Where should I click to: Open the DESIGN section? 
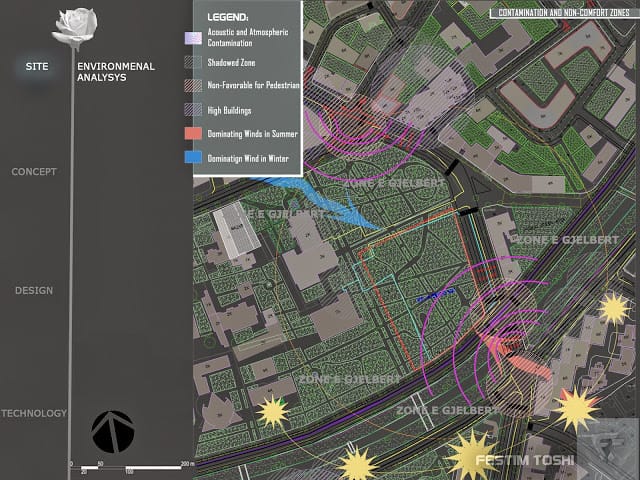(x=34, y=291)
